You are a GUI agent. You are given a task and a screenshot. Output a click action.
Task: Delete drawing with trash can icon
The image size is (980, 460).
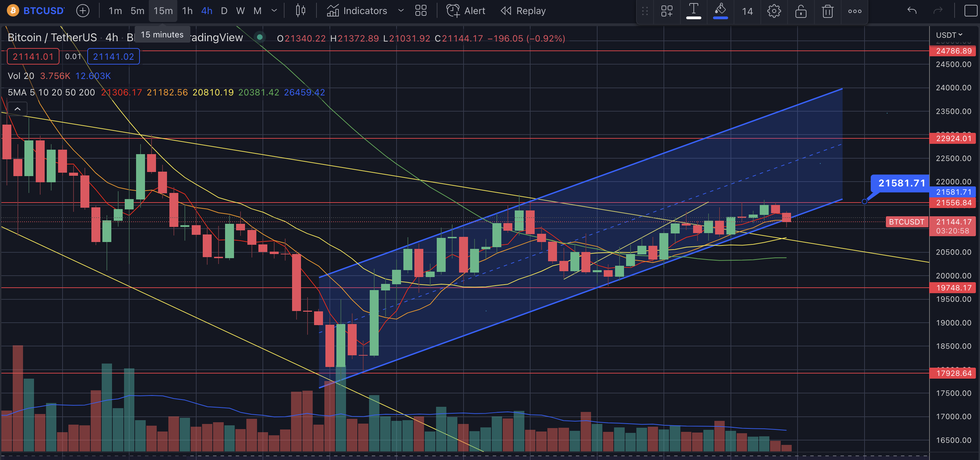coord(827,11)
